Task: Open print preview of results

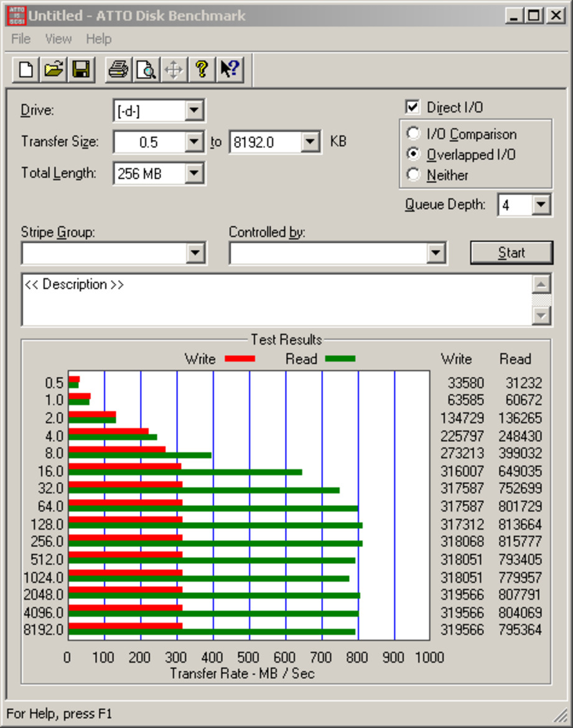Action: point(146,70)
